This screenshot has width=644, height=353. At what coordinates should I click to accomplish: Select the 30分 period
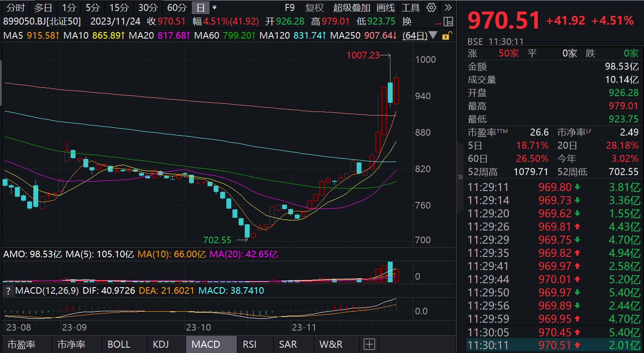click(x=148, y=7)
